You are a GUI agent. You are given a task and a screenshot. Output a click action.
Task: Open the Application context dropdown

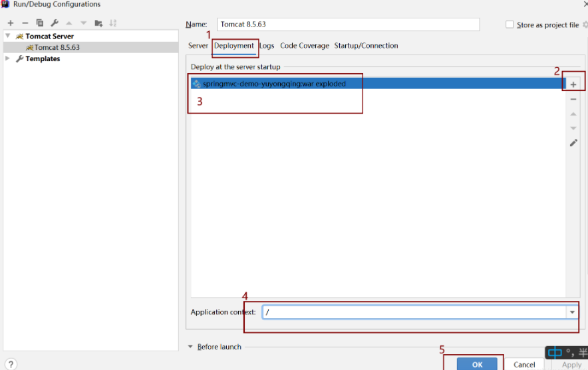pyautogui.click(x=572, y=312)
